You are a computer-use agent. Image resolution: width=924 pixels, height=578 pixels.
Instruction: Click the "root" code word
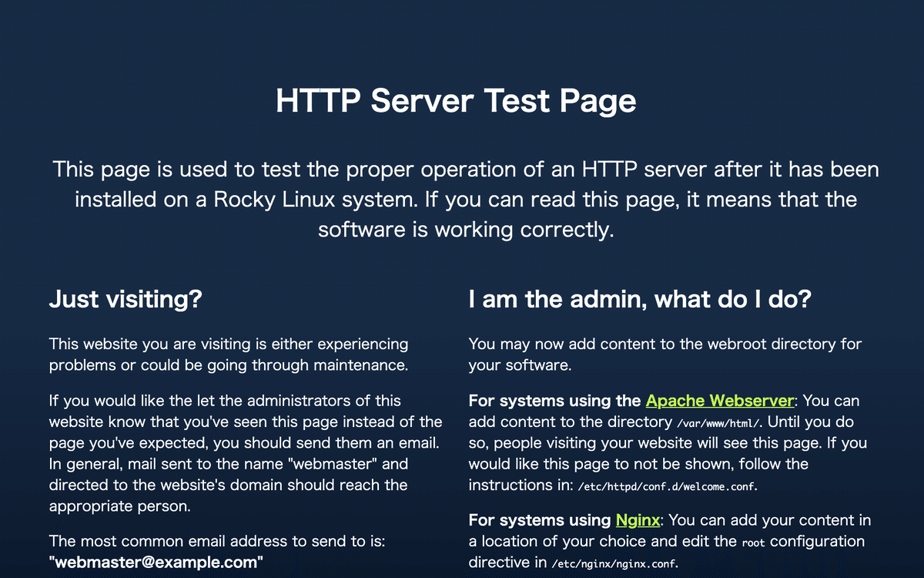click(755, 543)
